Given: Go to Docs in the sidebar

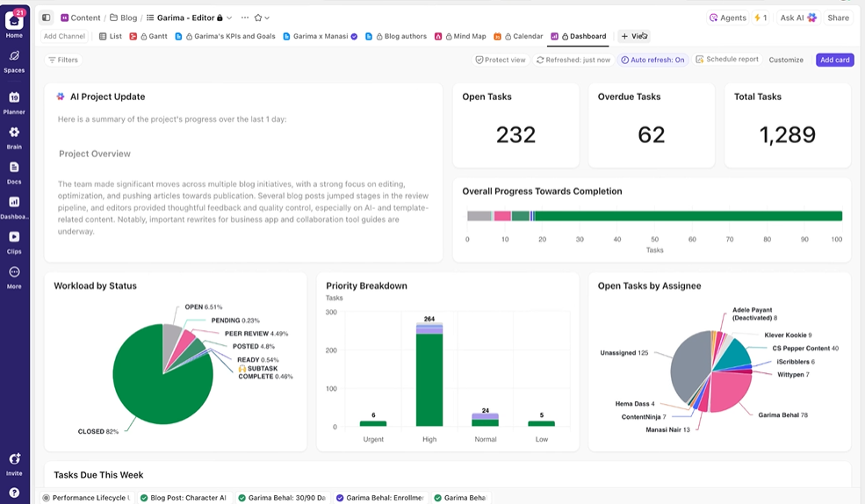Looking at the screenshot, I should click(x=14, y=168).
